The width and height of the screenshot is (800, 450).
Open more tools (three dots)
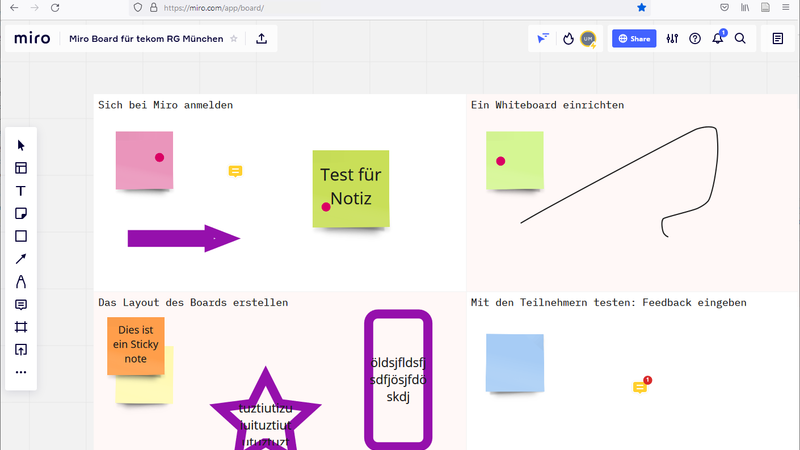coord(21,372)
